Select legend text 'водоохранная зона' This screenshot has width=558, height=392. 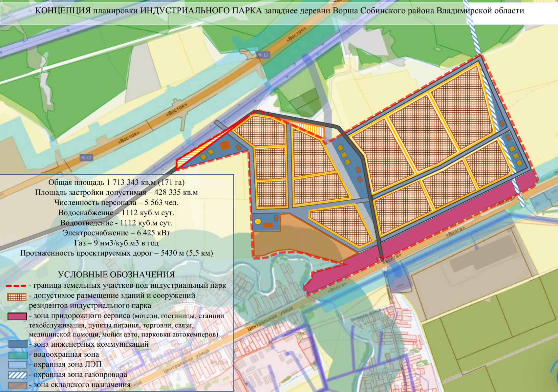[x=66, y=355]
